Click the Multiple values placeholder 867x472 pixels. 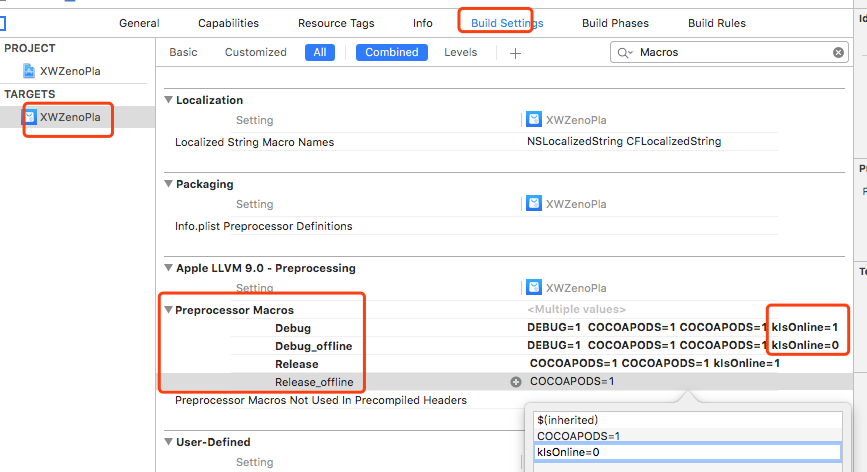click(x=576, y=310)
